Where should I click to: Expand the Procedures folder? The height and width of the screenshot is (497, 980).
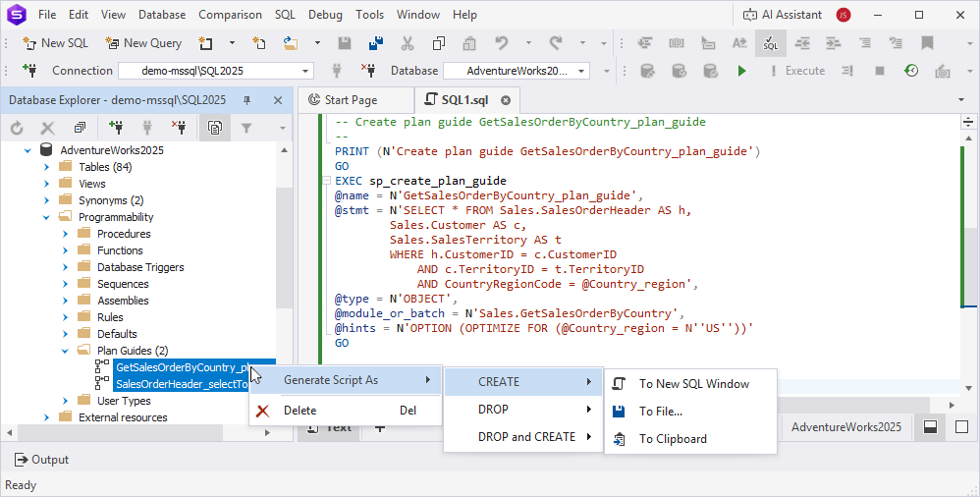[x=65, y=234]
